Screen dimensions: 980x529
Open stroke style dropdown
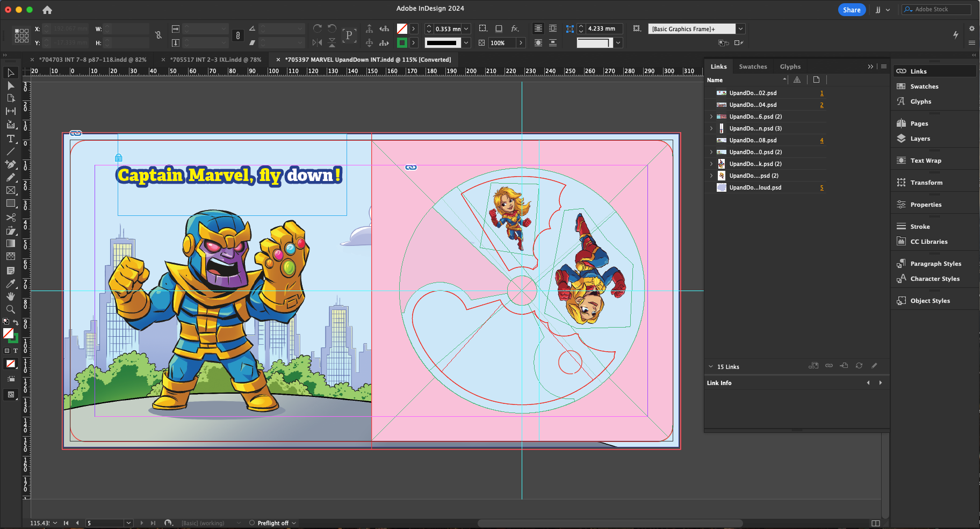point(466,42)
